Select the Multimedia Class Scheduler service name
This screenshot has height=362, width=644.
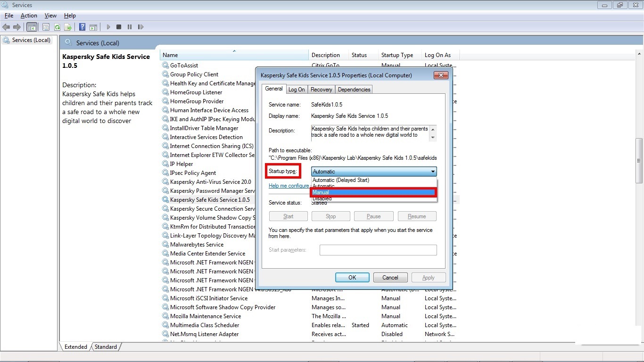click(x=205, y=325)
